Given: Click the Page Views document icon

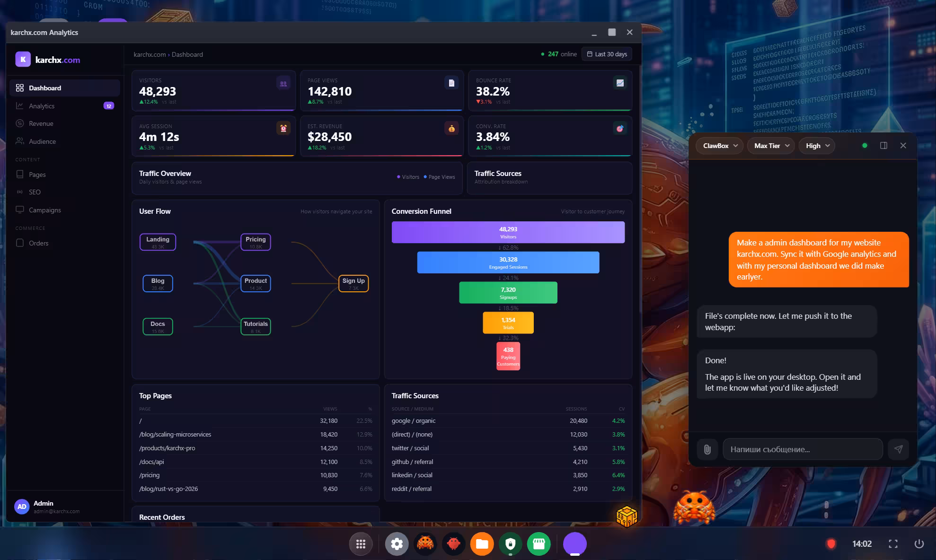Looking at the screenshot, I should click(451, 83).
